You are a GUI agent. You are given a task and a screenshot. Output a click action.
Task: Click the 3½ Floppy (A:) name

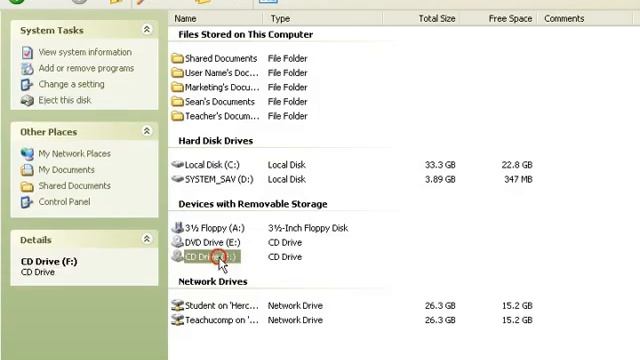(x=215, y=228)
